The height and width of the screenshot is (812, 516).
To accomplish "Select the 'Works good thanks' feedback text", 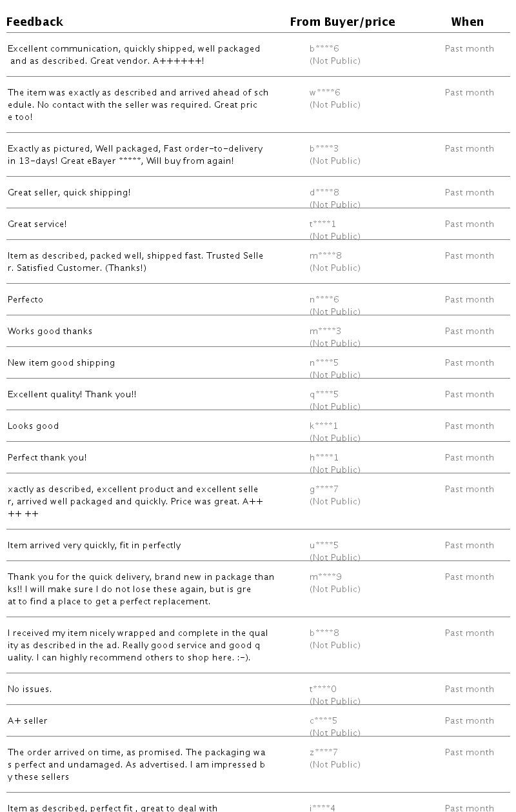I will [x=50, y=331].
